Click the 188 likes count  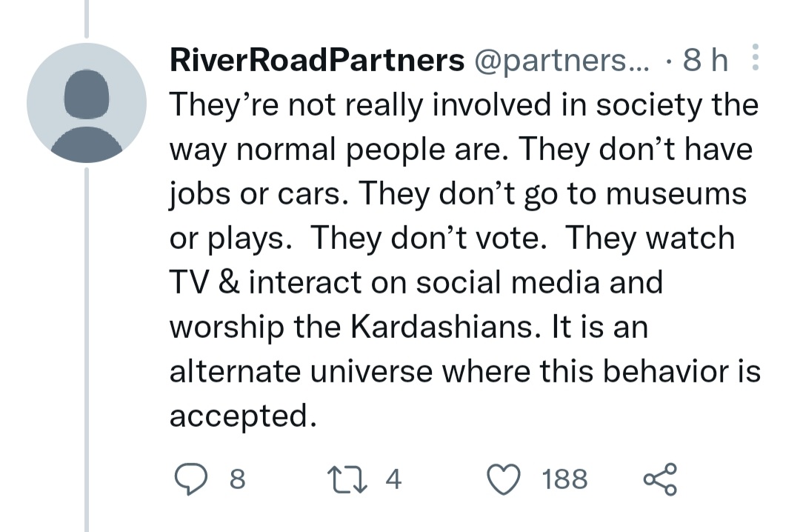pyautogui.click(x=564, y=479)
